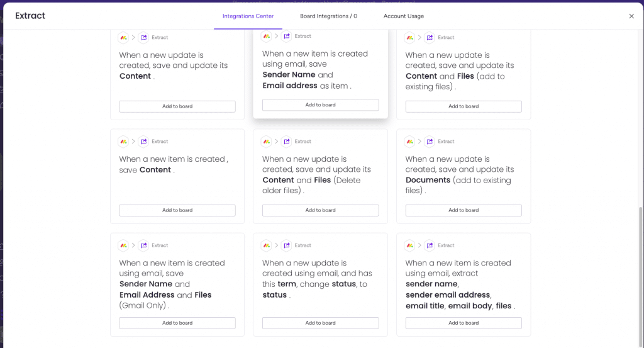Click bold 'Email address' in 'as item' card
The width and height of the screenshot is (644, 348).
(x=290, y=86)
